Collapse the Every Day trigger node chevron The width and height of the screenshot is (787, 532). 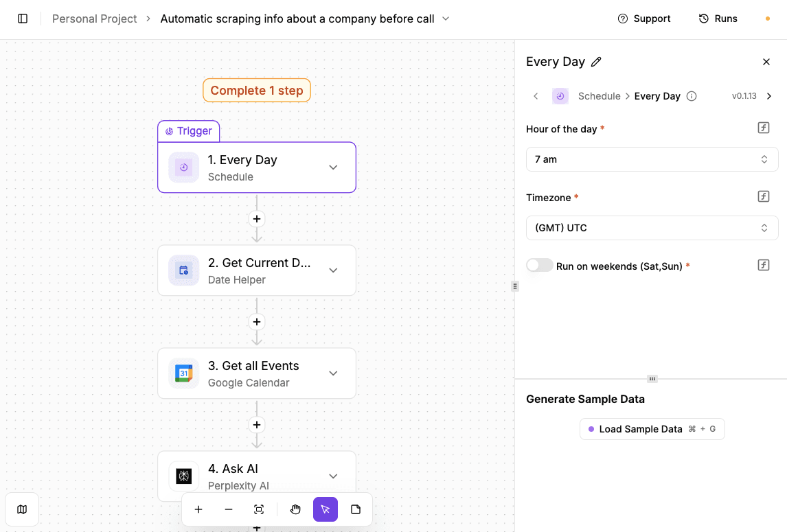tap(333, 167)
